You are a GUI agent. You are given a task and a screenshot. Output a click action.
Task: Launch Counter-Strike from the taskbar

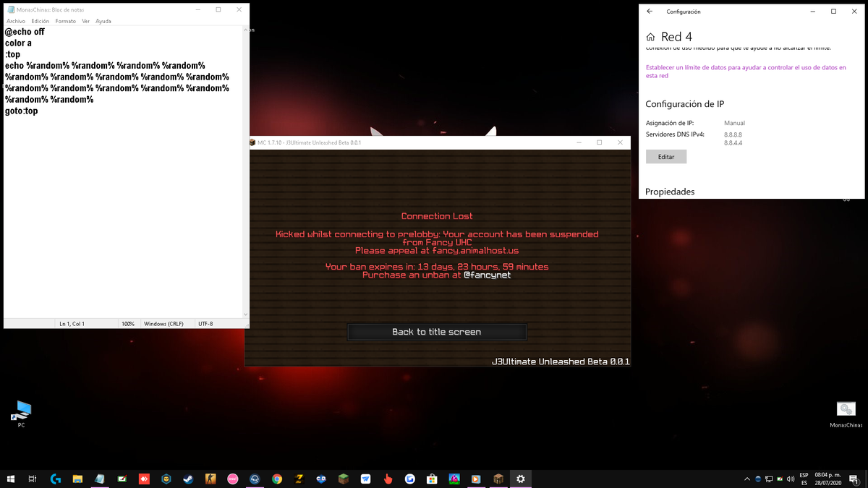(x=210, y=479)
